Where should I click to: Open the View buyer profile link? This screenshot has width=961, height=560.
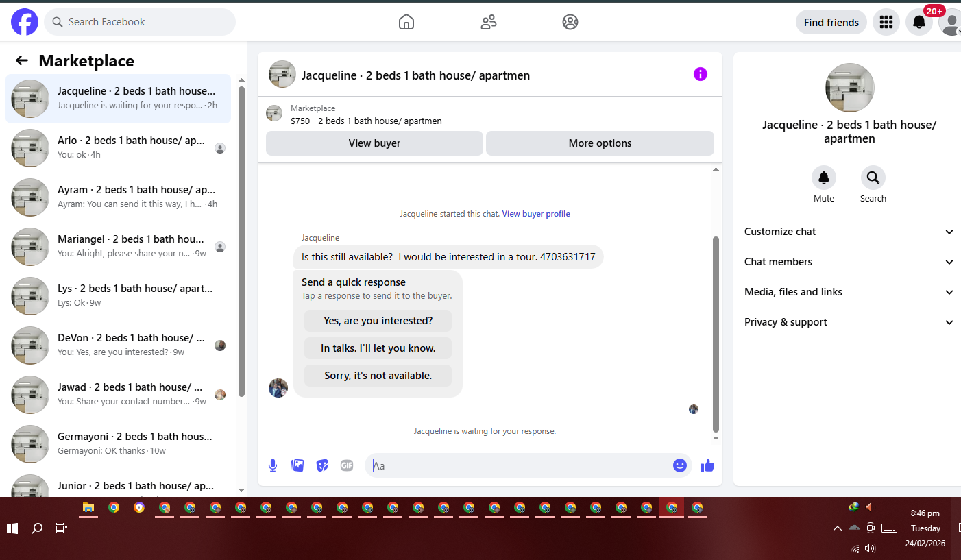536,214
